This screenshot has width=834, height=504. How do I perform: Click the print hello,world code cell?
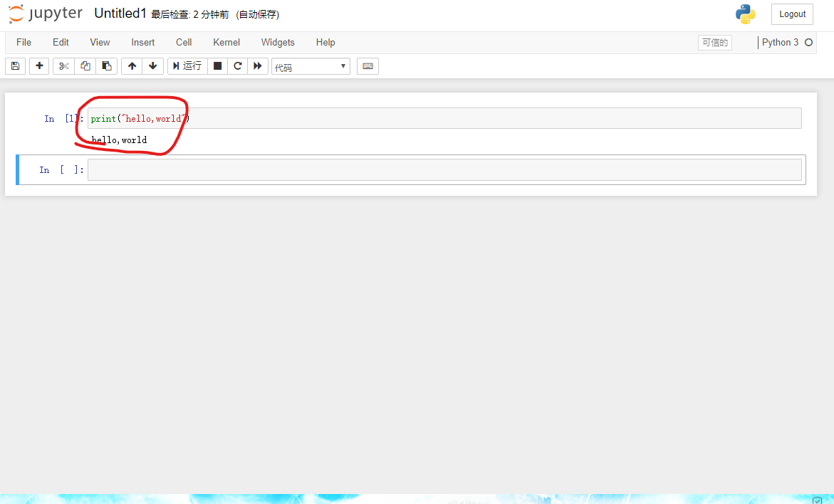pos(444,118)
